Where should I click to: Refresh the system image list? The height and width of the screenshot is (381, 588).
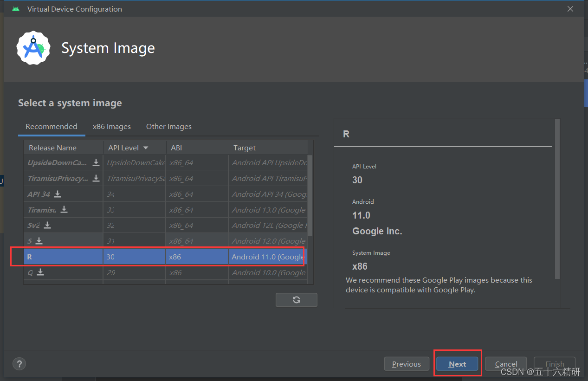tap(297, 300)
